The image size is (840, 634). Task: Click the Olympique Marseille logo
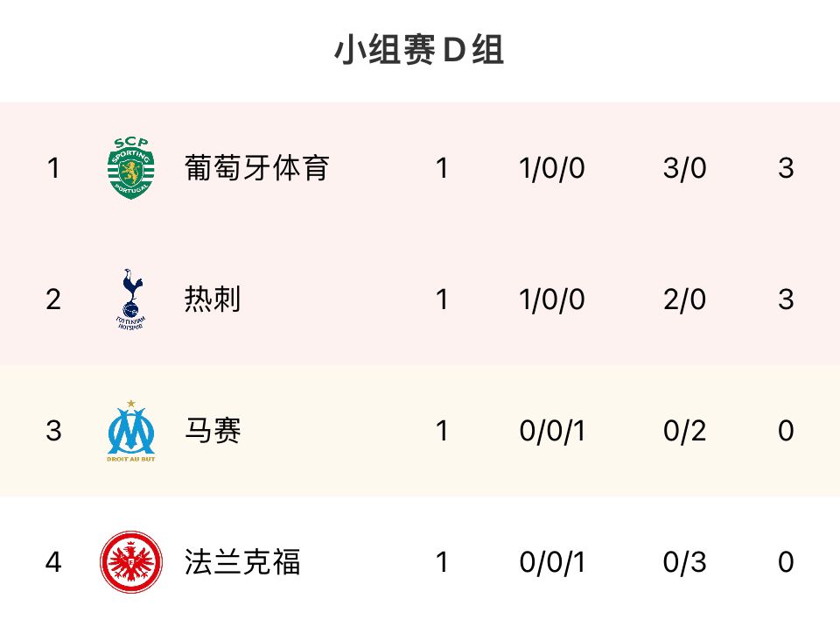pos(130,431)
